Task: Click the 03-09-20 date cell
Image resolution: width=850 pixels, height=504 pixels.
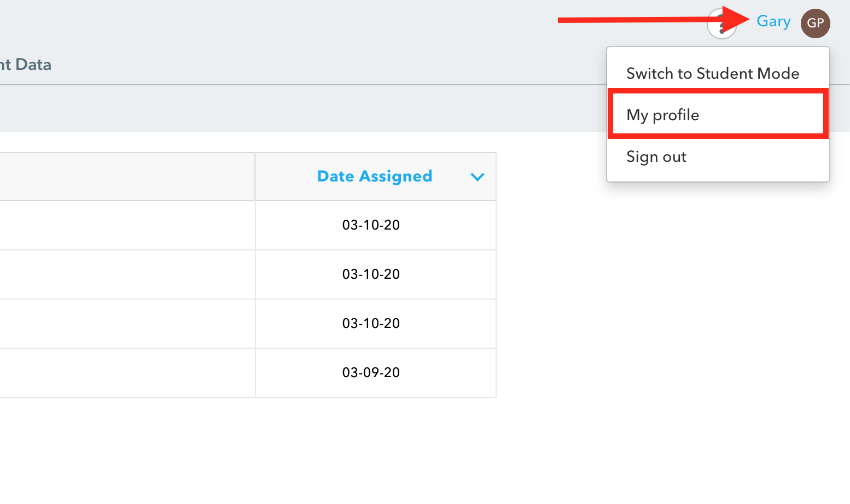Action: (x=376, y=373)
